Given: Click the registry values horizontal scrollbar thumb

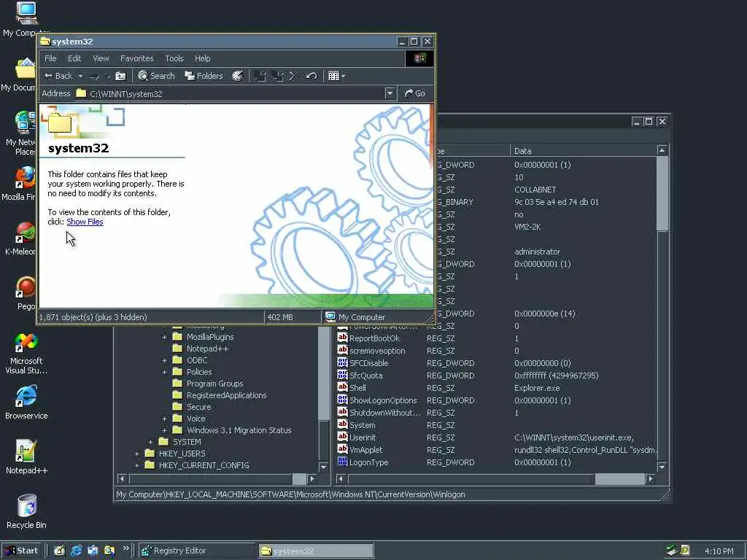Looking at the screenshot, I should point(619,478).
